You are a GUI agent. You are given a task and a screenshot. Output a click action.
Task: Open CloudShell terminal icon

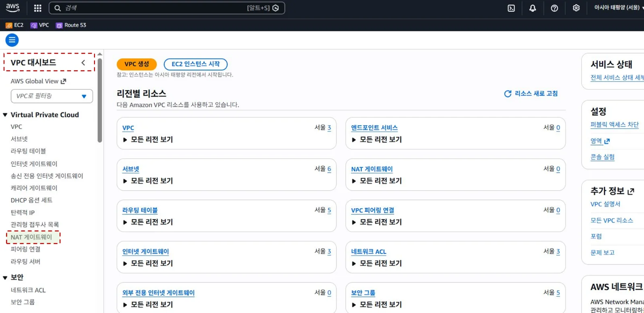click(511, 8)
